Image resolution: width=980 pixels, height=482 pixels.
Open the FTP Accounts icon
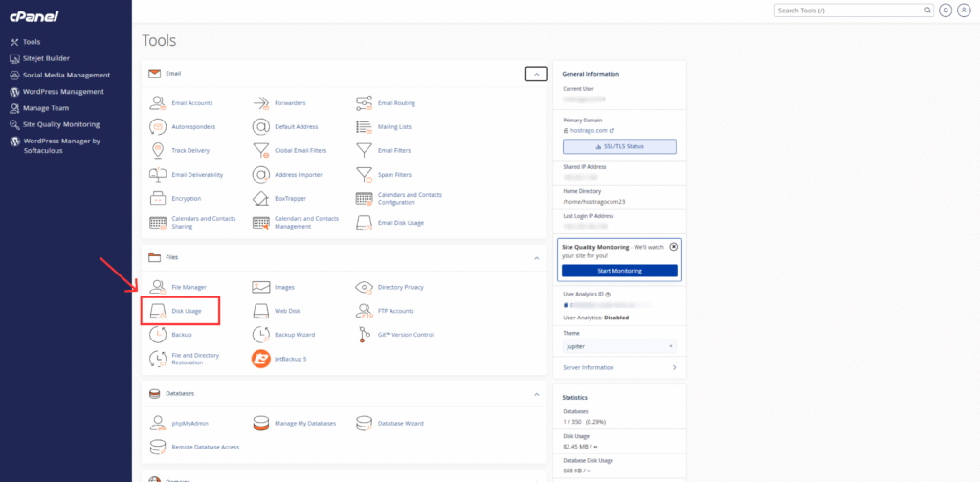(365, 311)
